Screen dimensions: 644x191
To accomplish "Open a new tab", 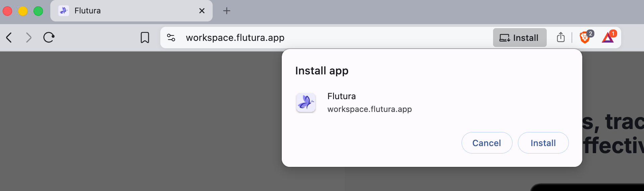I will [x=227, y=11].
